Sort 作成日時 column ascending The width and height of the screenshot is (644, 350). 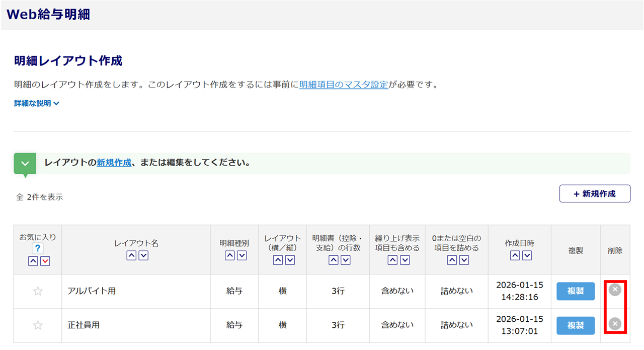[515, 255]
